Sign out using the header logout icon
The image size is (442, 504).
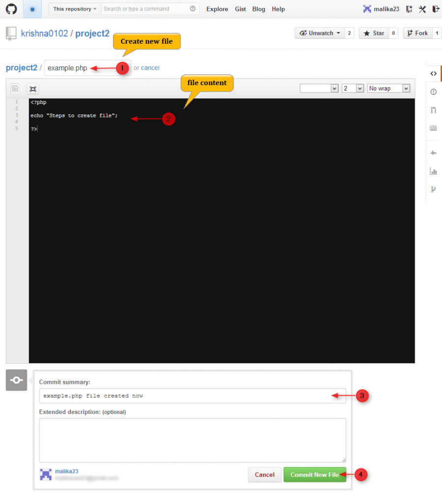pyautogui.click(x=435, y=9)
